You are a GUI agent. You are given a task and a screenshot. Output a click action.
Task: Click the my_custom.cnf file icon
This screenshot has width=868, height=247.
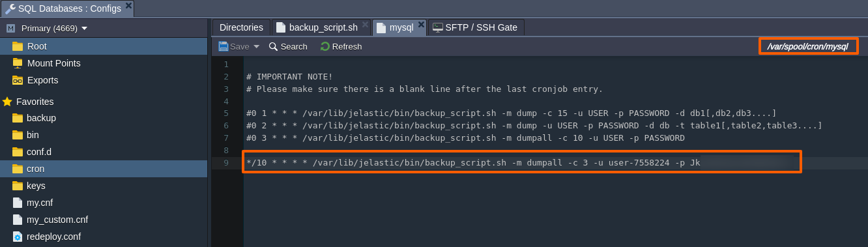click(18, 220)
